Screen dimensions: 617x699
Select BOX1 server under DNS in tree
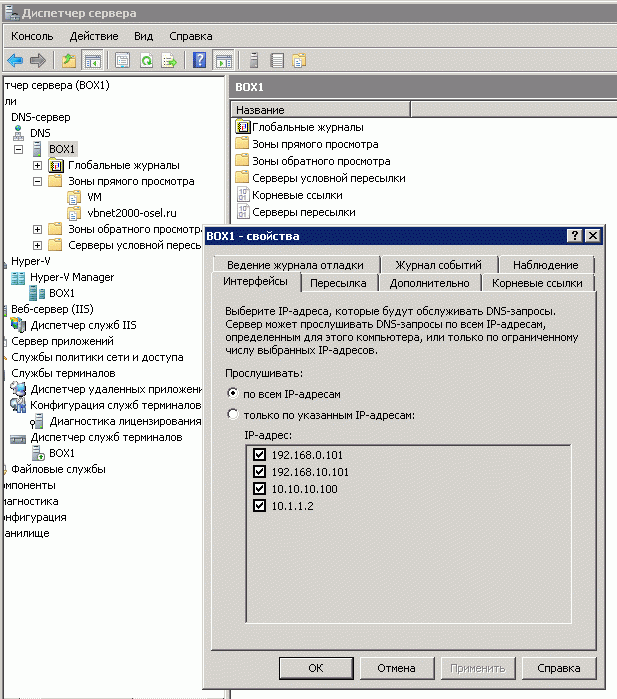(62, 149)
